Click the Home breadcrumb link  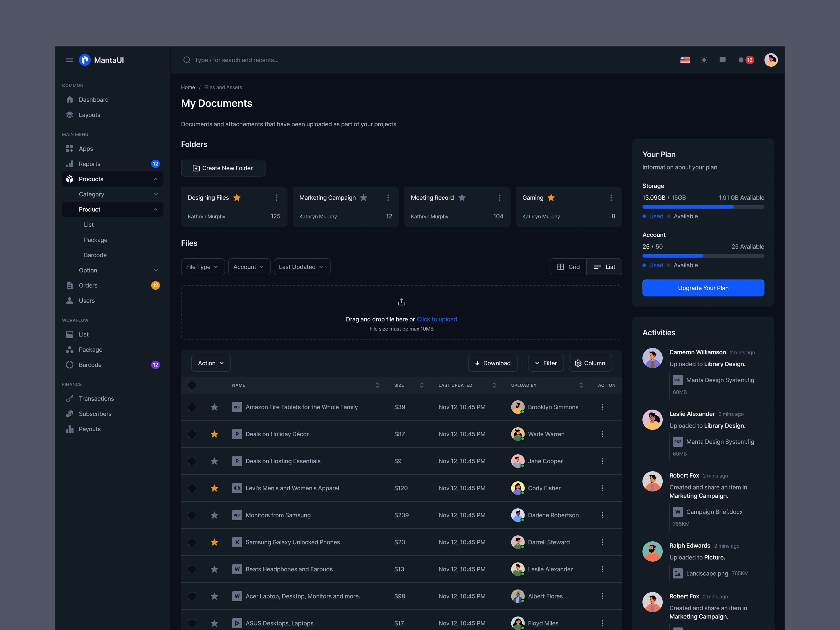click(188, 87)
